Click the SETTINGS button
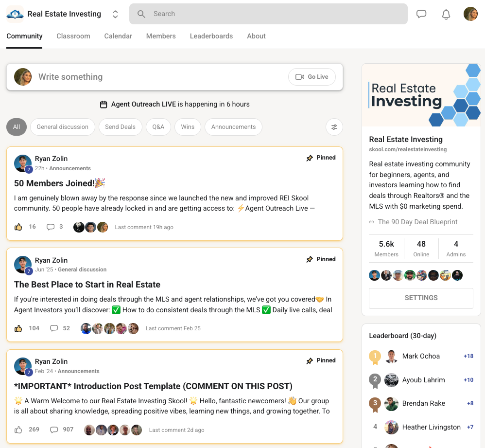 tap(421, 298)
